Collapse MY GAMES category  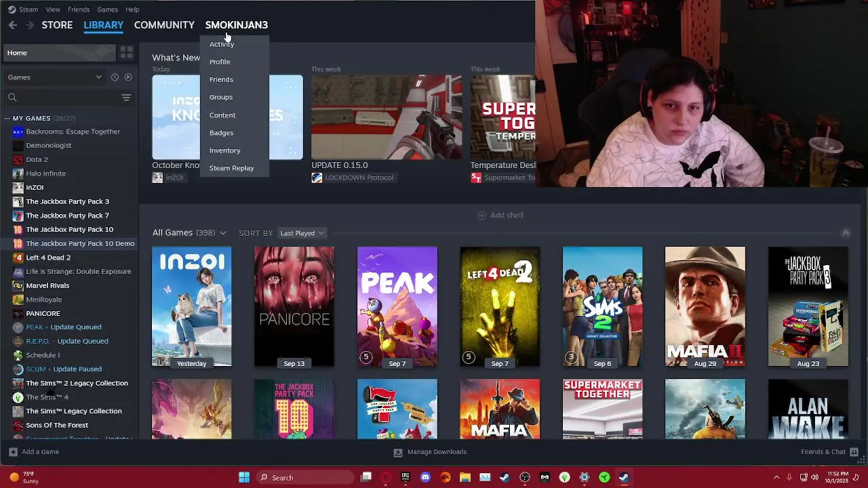7,119
